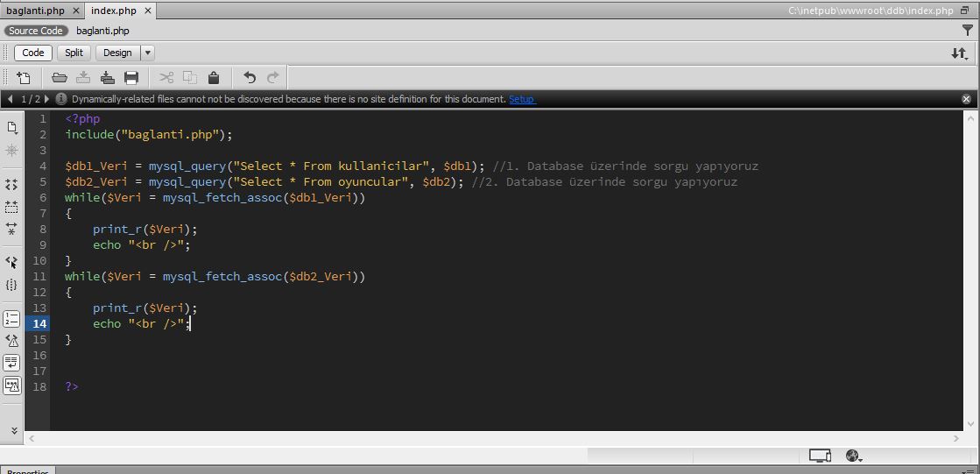Viewport: 980px width, 474px height.
Task: Open the Properties panel tab
Action: 28,470
